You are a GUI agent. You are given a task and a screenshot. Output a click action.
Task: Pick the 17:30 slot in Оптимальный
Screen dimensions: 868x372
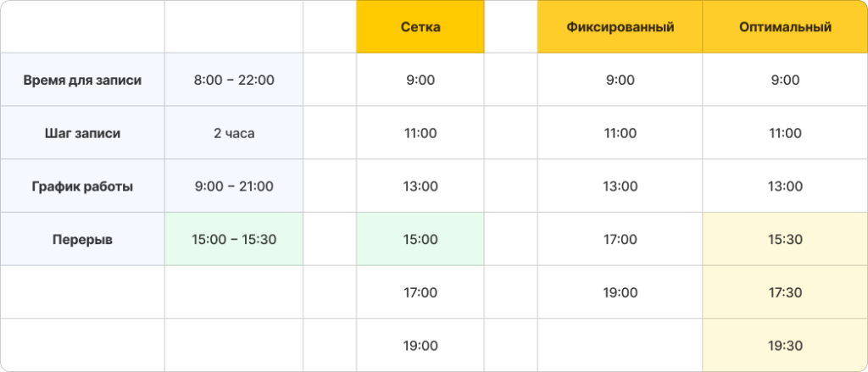point(784,292)
